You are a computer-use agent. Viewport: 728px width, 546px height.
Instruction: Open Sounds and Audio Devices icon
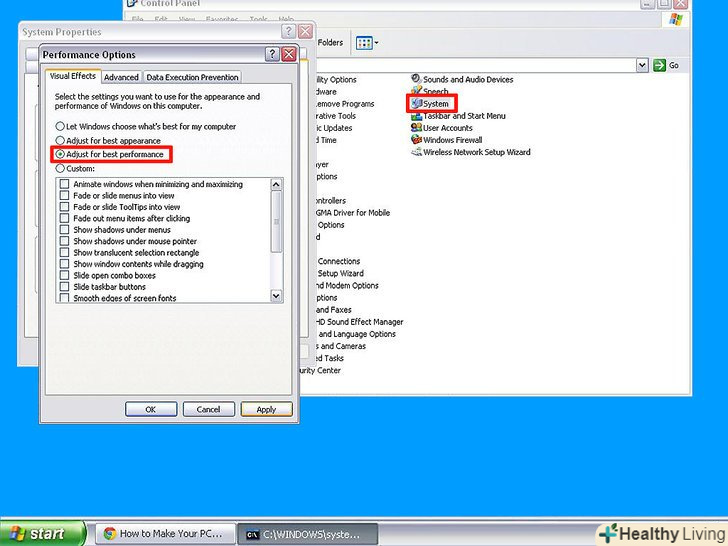tap(416, 79)
